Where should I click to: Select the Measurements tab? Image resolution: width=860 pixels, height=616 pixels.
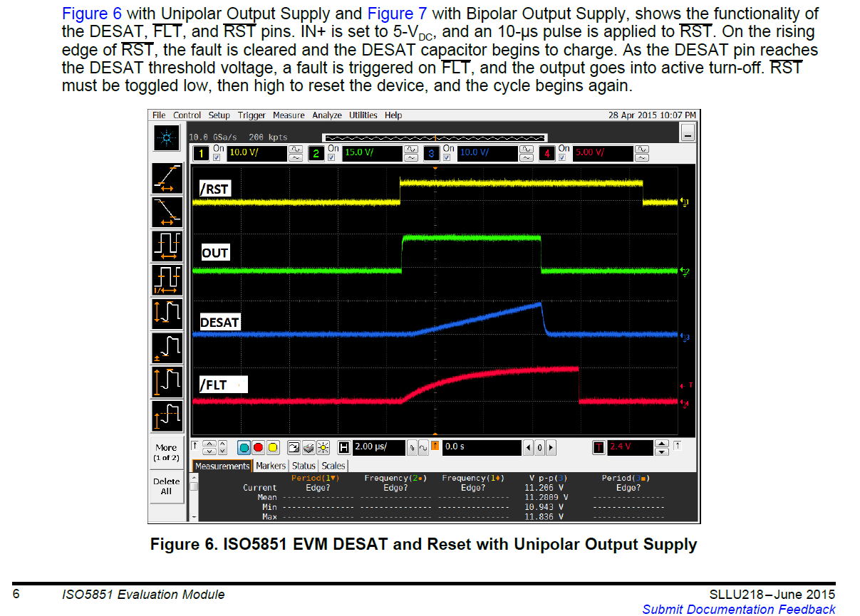(x=222, y=466)
